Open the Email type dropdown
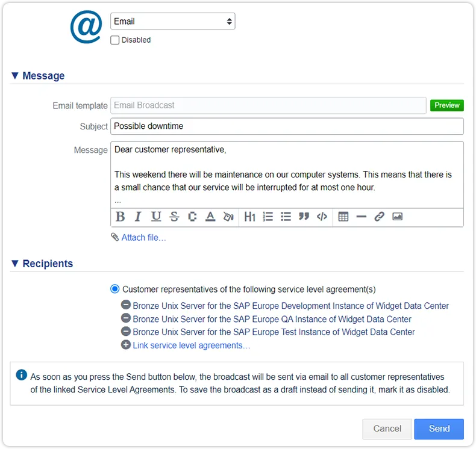Image resolution: width=476 pixels, height=449 pixels. [173, 21]
